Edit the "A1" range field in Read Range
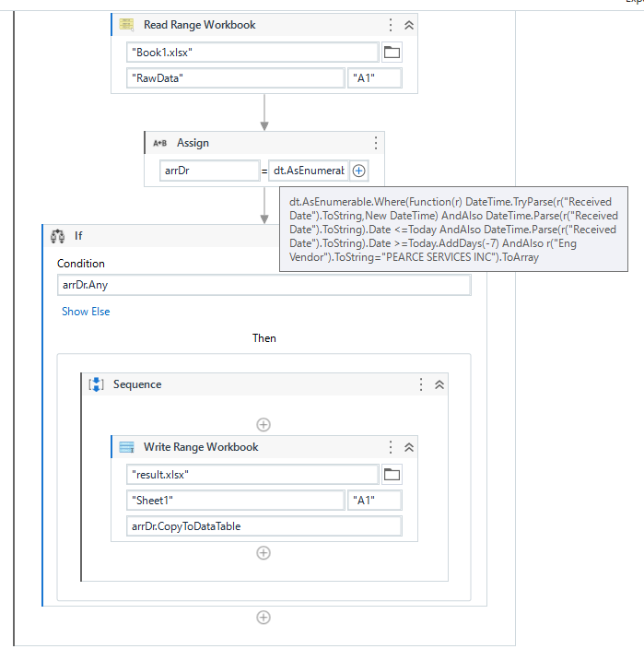The width and height of the screenshot is (644, 649). pyautogui.click(x=375, y=78)
